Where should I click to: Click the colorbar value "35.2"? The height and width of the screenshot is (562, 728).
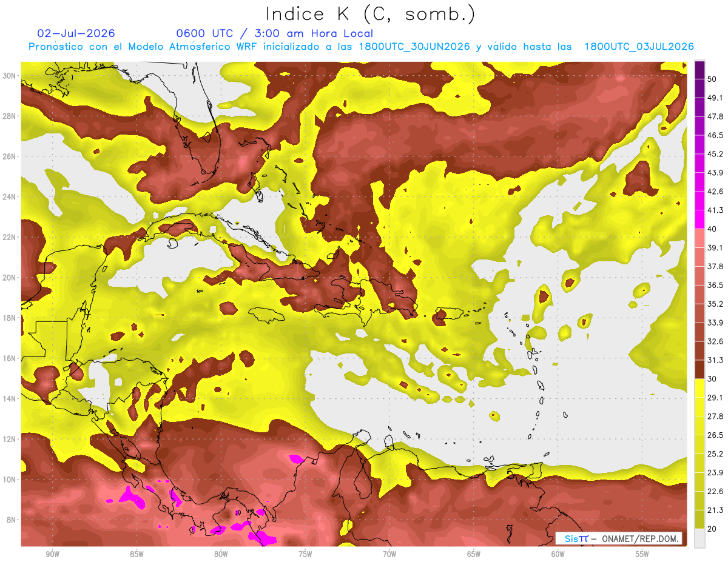(x=716, y=304)
